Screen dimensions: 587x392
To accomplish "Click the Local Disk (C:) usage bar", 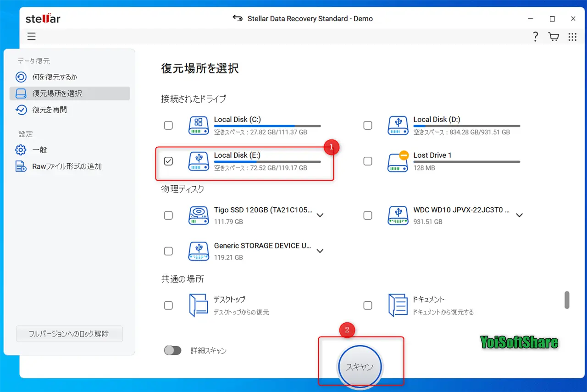I will [267, 126].
